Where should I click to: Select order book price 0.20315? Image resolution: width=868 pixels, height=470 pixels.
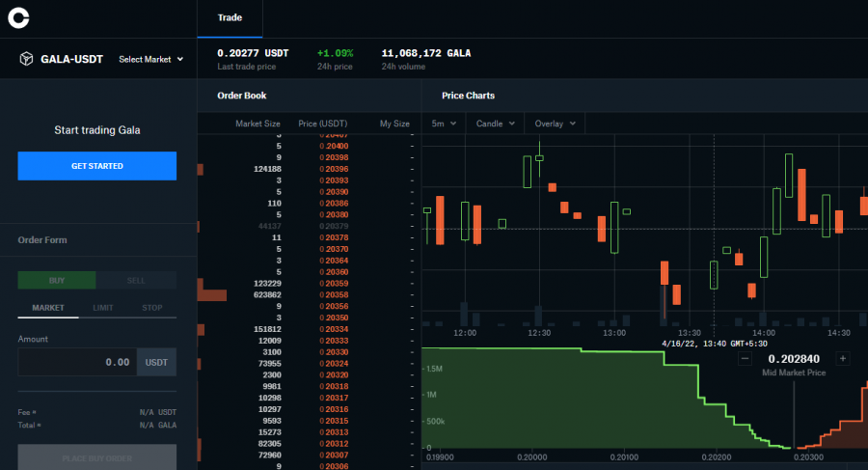(334, 421)
